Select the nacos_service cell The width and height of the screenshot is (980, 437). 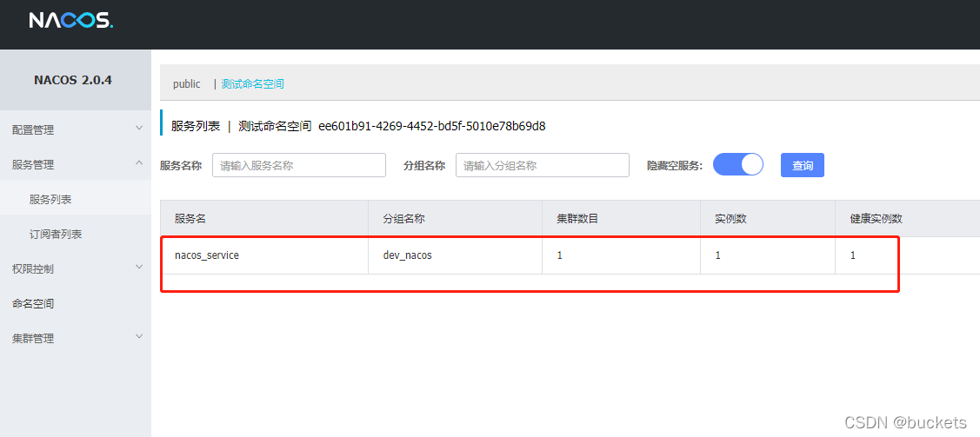[x=264, y=255]
